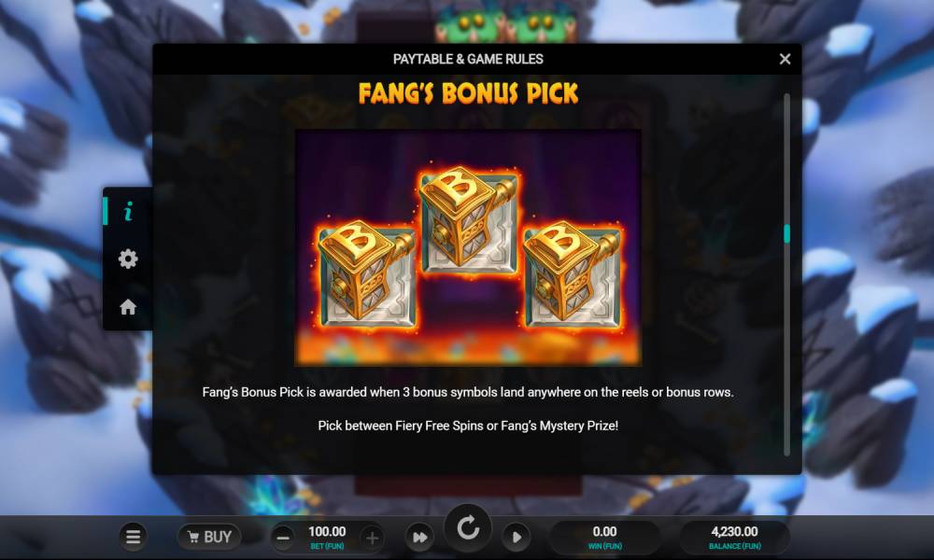Toggle the fast-forward turbo spin icon

pos(420,538)
